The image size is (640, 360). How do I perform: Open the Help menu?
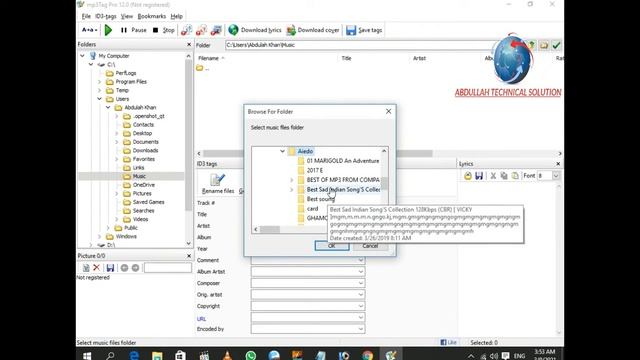coord(176,16)
